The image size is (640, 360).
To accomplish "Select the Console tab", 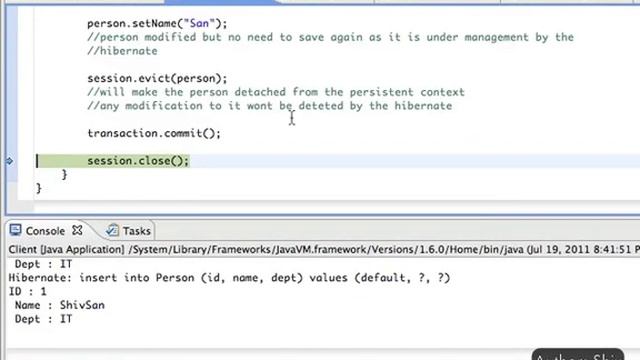I will 45,231.
